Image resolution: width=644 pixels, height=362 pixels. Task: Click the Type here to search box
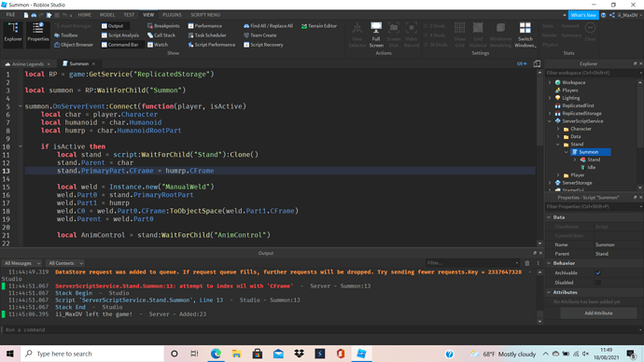click(92, 354)
